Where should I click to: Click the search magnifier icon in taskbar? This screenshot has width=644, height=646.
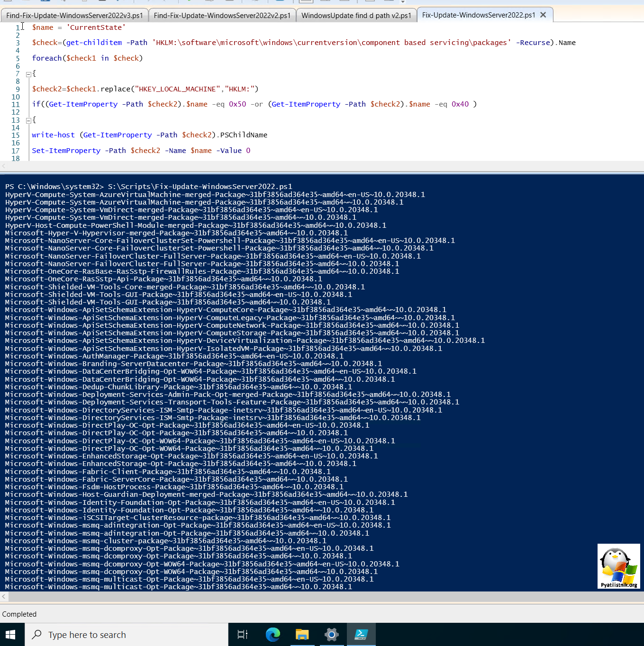[x=36, y=635]
